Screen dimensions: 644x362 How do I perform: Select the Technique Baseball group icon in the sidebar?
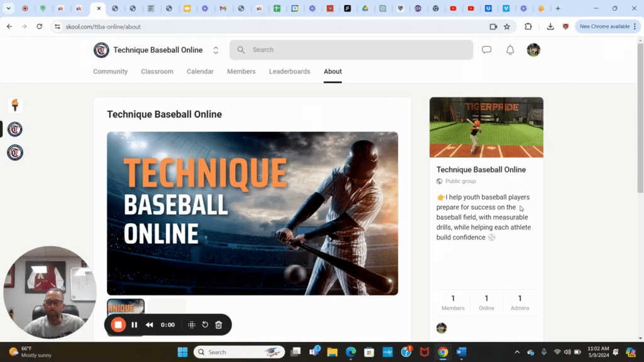tap(14, 129)
